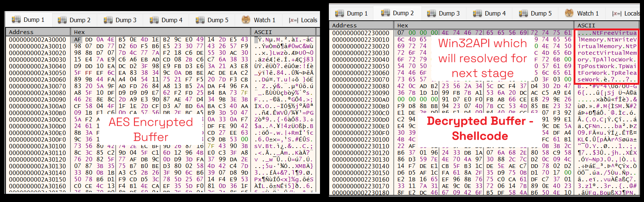The image size is (644, 202).
Task: Switch to Dump 5 tab in left window
Action: pyautogui.click(x=212, y=20)
